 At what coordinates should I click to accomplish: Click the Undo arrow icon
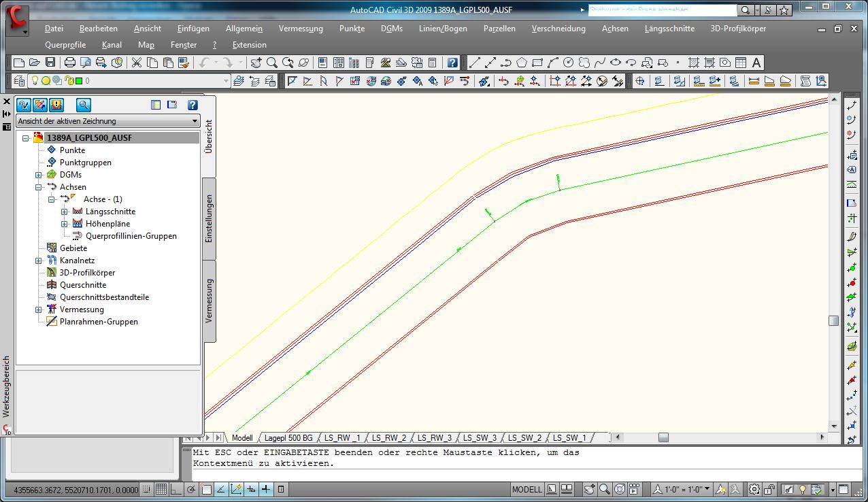click(x=203, y=63)
